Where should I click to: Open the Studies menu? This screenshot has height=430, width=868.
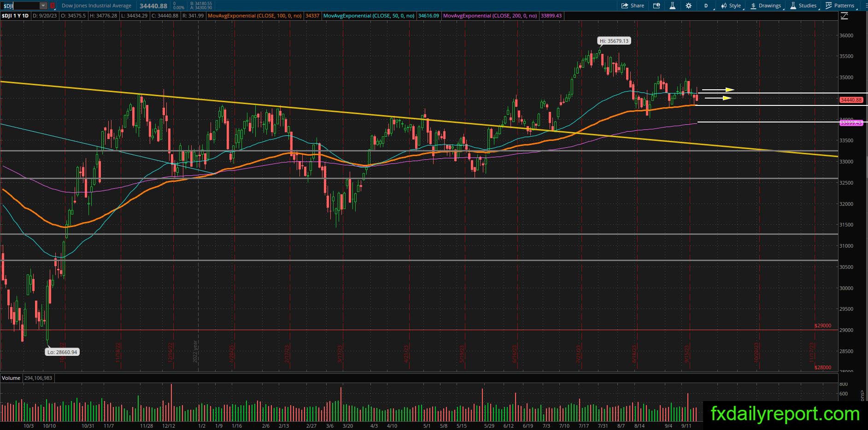pyautogui.click(x=803, y=6)
